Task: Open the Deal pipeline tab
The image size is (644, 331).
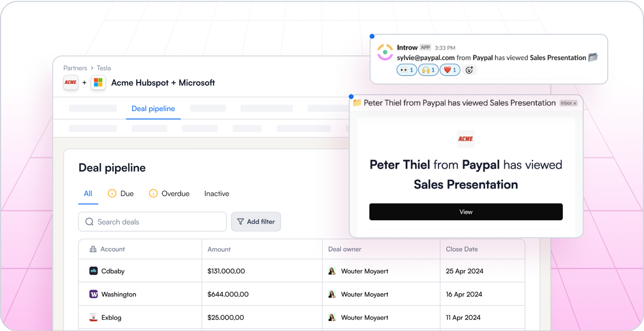Action: coord(153,109)
